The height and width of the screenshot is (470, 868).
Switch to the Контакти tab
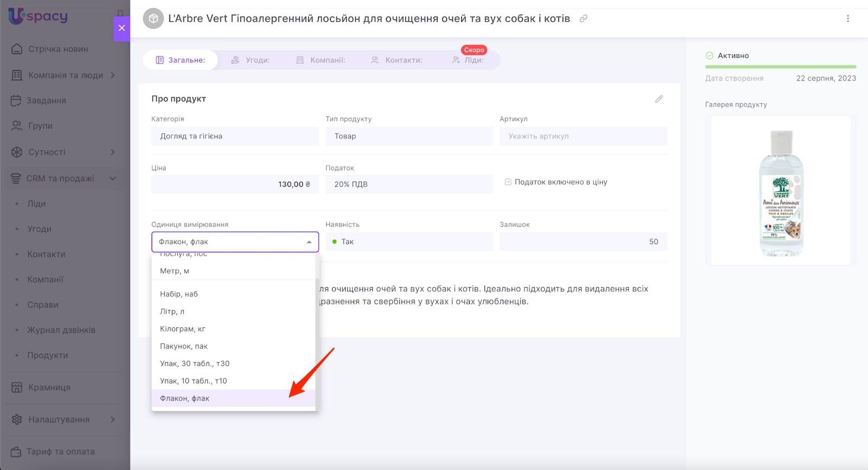point(397,60)
